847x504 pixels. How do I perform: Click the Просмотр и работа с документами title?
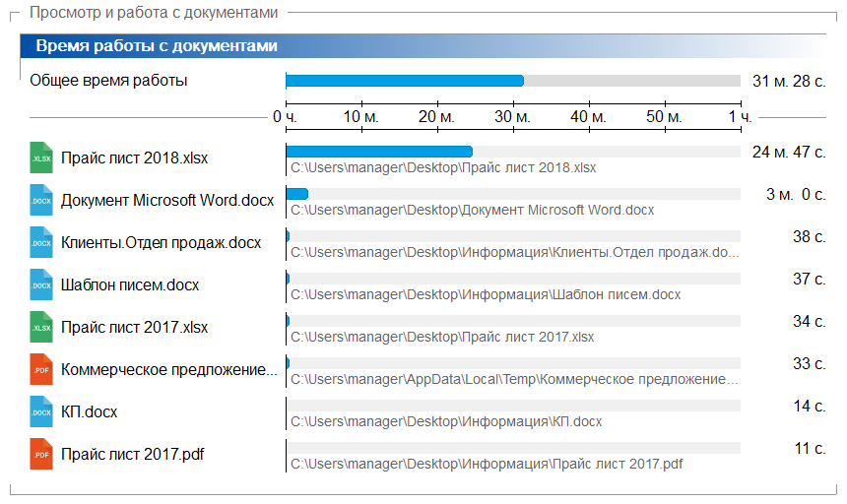click(x=153, y=12)
